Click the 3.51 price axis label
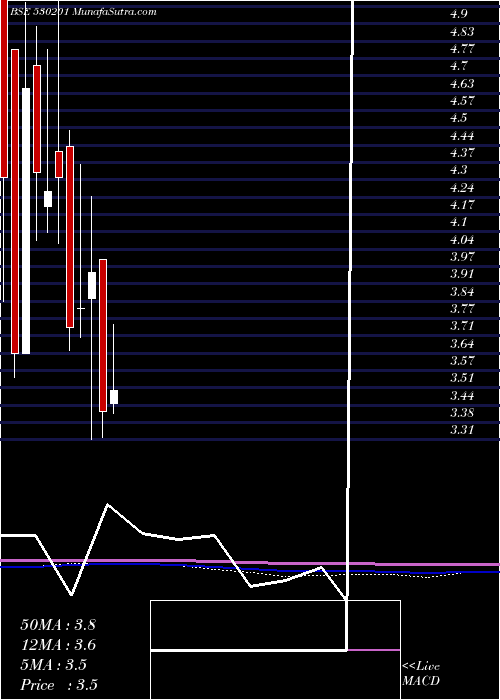Screen dimensions: 500x700 (462, 378)
